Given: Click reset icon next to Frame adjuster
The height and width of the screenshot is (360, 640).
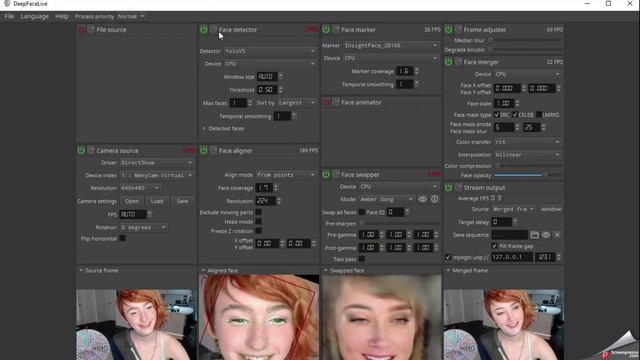Looking at the screenshot, I should [x=458, y=29].
